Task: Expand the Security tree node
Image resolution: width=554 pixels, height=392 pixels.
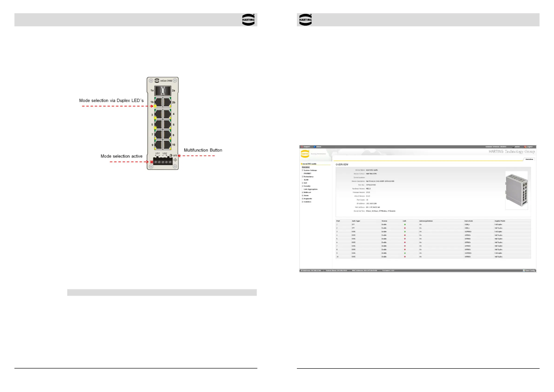Action: pos(302,186)
